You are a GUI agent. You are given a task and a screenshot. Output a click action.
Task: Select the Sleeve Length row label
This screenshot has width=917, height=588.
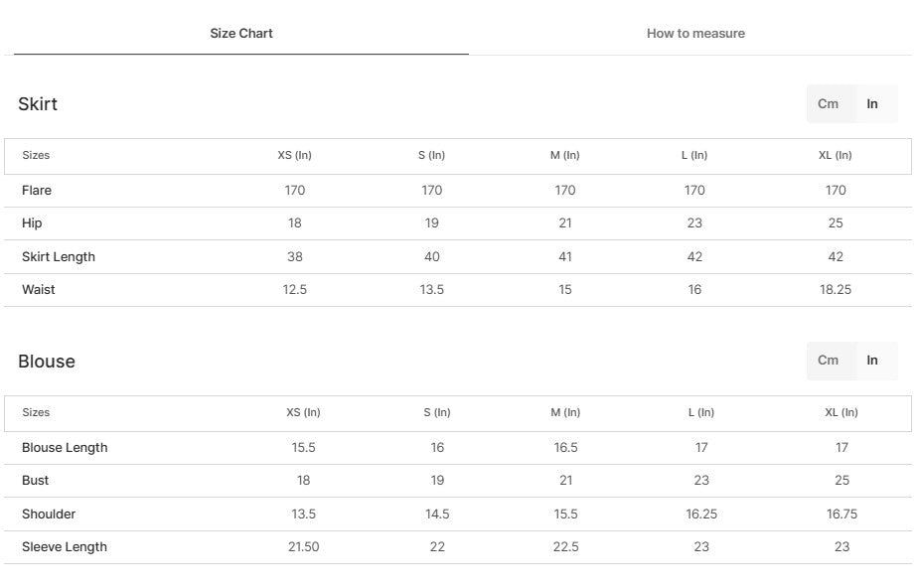(x=65, y=547)
